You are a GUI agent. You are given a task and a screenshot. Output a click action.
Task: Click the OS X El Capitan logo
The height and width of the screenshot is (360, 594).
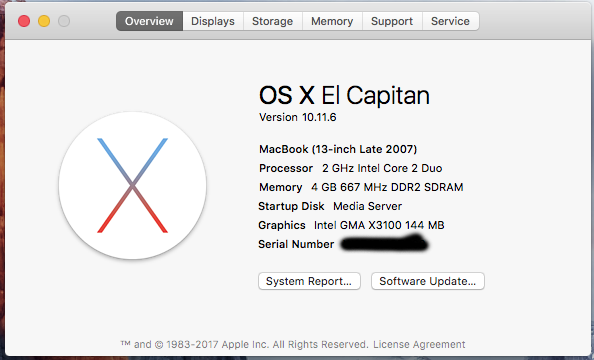pyautogui.click(x=133, y=185)
